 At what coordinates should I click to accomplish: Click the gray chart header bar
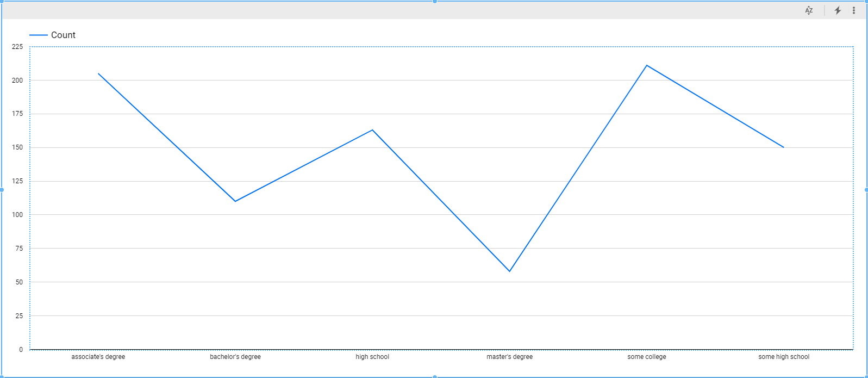click(x=380, y=10)
